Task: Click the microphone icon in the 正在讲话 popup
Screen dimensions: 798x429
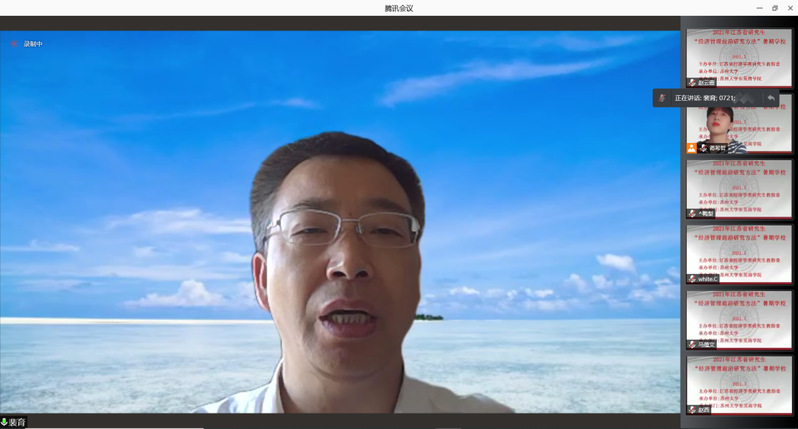Action: pos(662,98)
